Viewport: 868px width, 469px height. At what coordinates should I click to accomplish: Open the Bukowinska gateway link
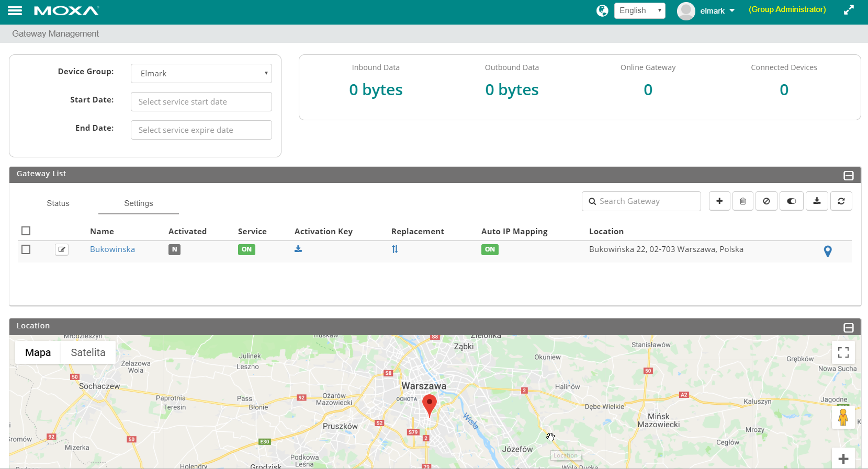click(x=112, y=249)
